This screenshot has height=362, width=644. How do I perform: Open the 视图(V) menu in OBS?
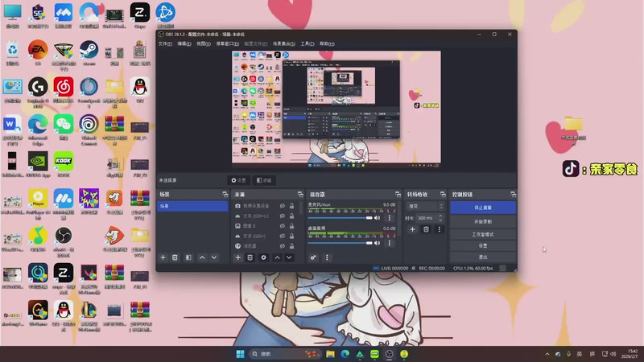tap(204, 43)
